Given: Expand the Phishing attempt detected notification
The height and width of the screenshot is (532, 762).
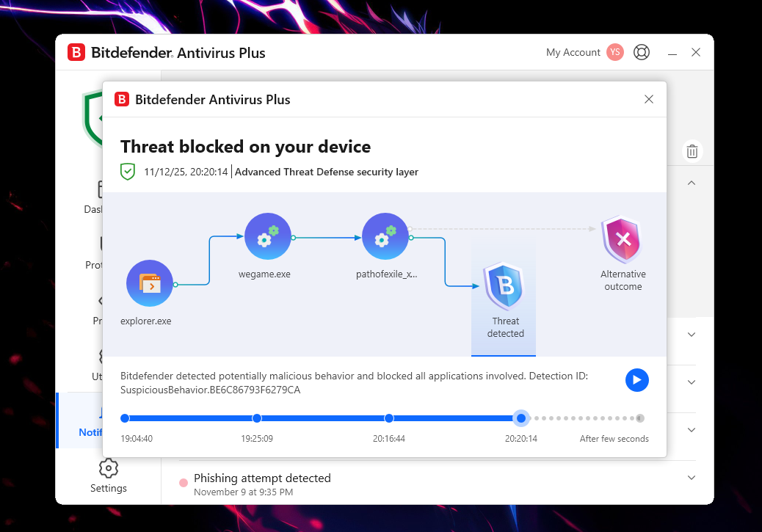Looking at the screenshot, I should pyautogui.click(x=691, y=478).
